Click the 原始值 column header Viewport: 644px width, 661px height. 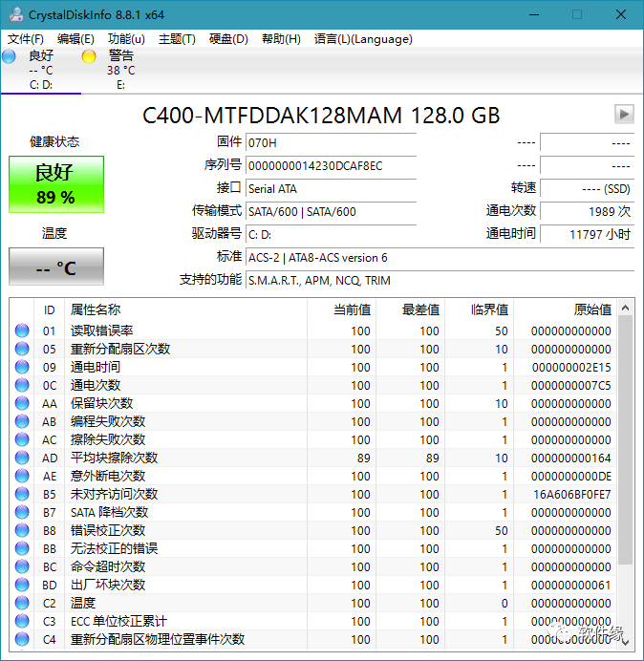coord(565,309)
